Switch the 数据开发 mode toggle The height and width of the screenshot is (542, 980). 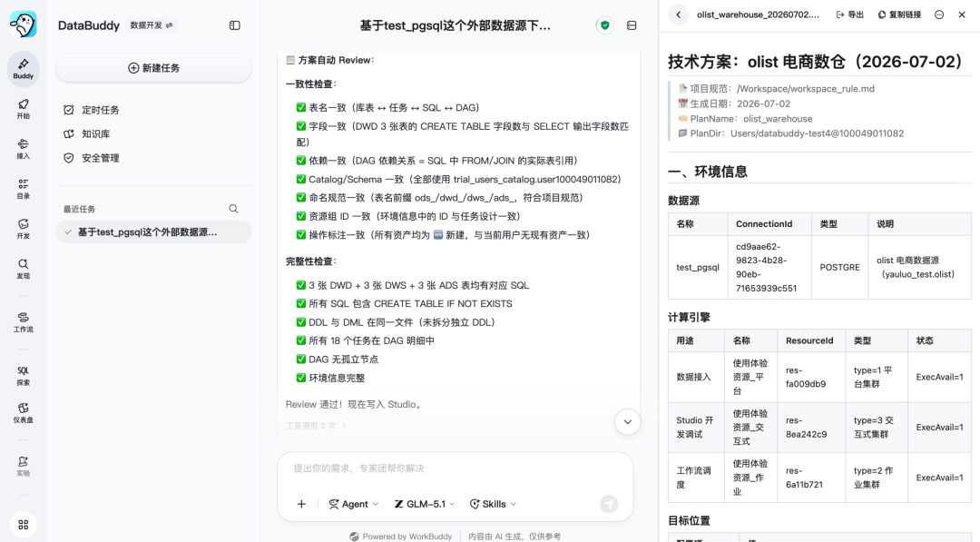coord(152,25)
